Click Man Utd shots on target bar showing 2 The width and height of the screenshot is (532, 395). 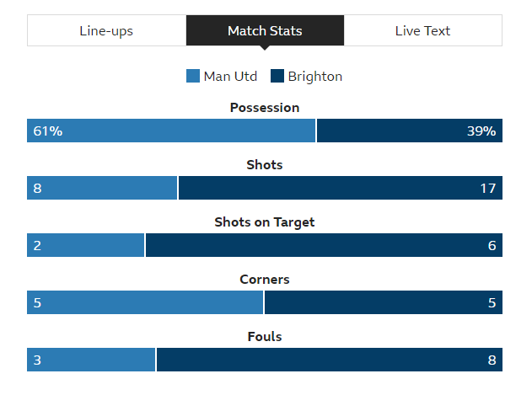85,245
